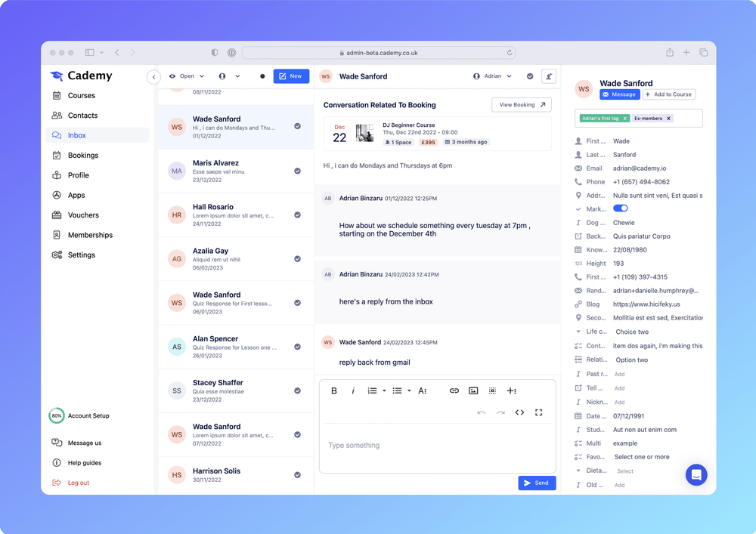Toggle the resolved check in the conversation header
The width and height of the screenshot is (756, 534).
530,76
